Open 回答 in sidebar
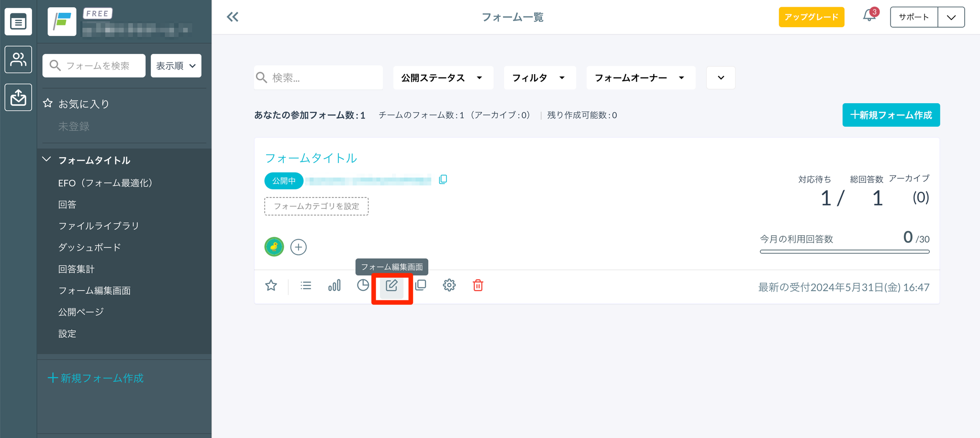Screen dimensions: 980x438 (x=67, y=205)
